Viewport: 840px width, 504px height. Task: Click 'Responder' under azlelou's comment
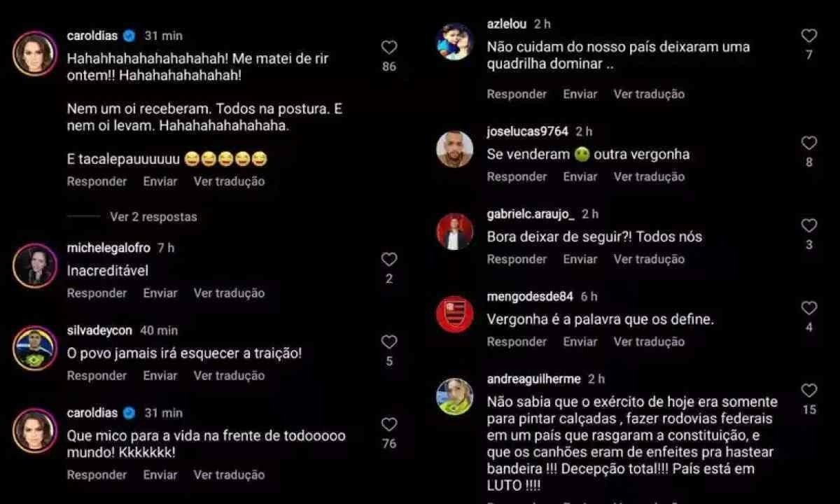[517, 94]
